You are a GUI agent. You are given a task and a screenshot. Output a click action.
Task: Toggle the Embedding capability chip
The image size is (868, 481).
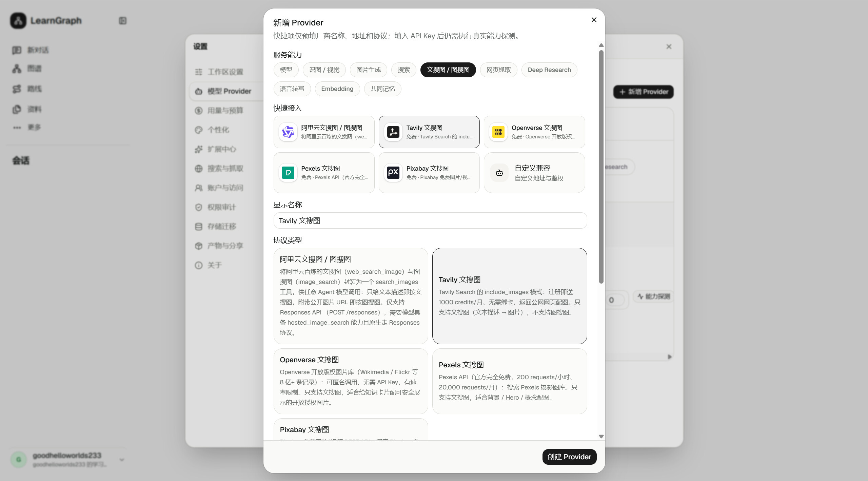[x=337, y=89]
